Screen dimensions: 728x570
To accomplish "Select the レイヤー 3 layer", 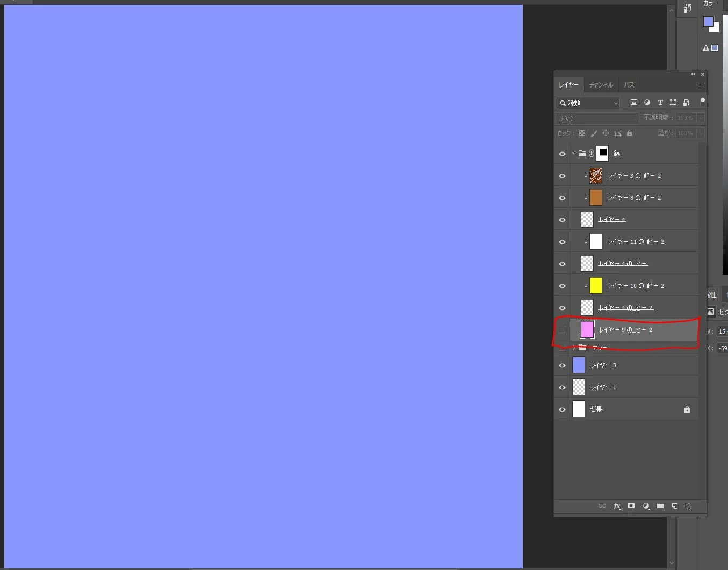I will pyautogui.click(x=634, y=365).
